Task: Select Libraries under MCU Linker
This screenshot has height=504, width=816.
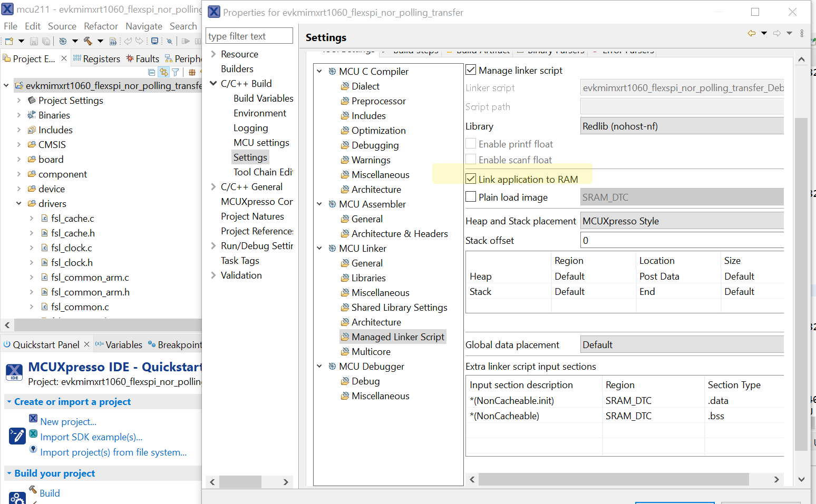Action: click(x=368, y=278)
